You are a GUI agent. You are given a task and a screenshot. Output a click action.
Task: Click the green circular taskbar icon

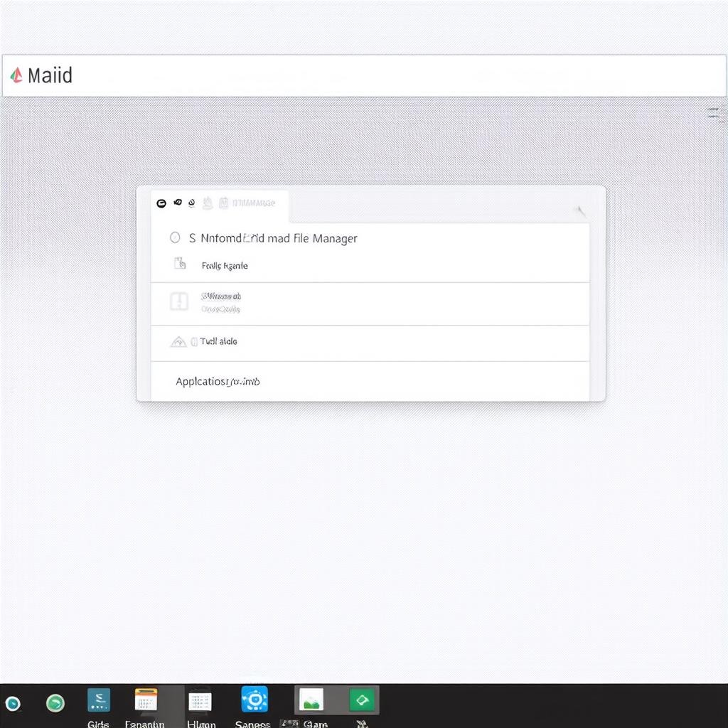point(55,703)
